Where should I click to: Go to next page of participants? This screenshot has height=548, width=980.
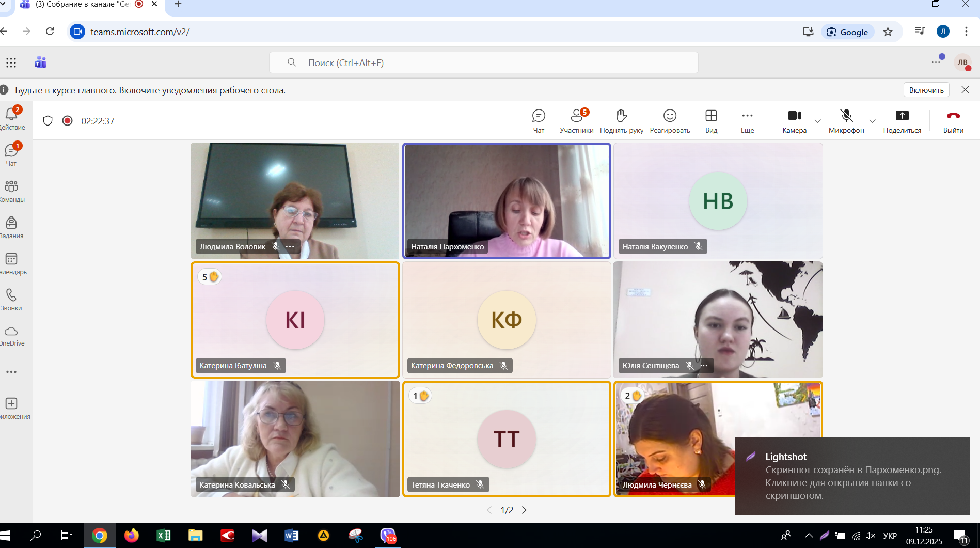click(x=525, y=510)
